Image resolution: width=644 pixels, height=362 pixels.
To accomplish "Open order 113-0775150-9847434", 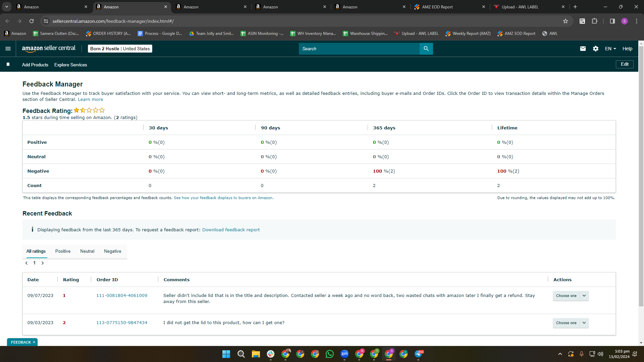I will pyautogui.click(x=122, y=323).
